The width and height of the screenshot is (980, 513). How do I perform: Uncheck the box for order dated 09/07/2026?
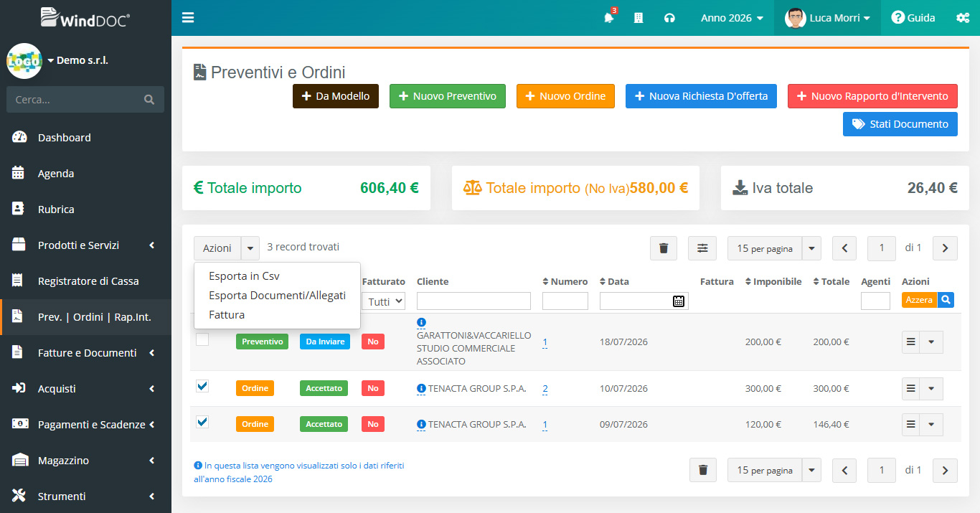pos(202,422)
